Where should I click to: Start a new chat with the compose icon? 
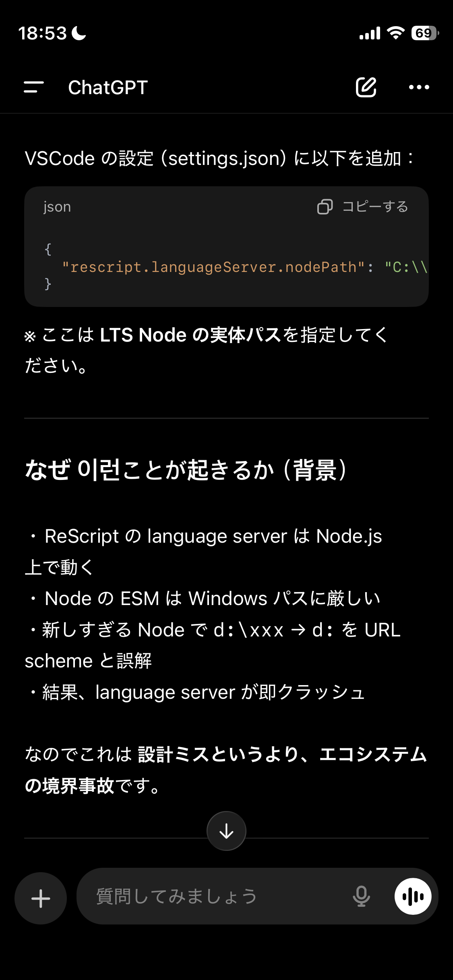pyautogui.click(x=366, y=87)
